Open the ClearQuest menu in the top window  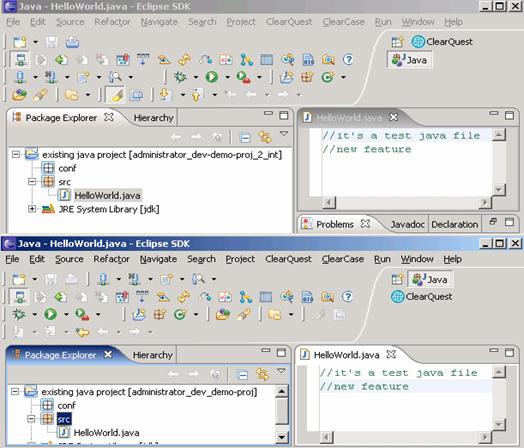(289, 22)
